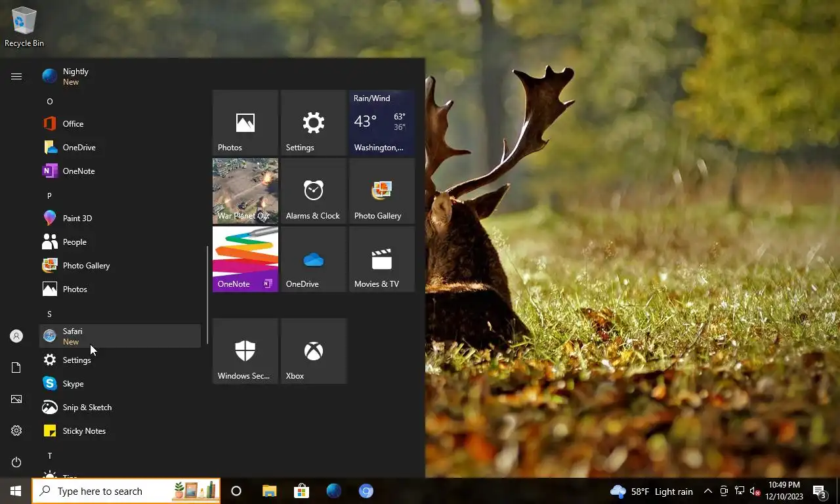Screen dimensions: 840x504
Task: Open weather widget showing 58°F Light rain
Action: point(651,491)
